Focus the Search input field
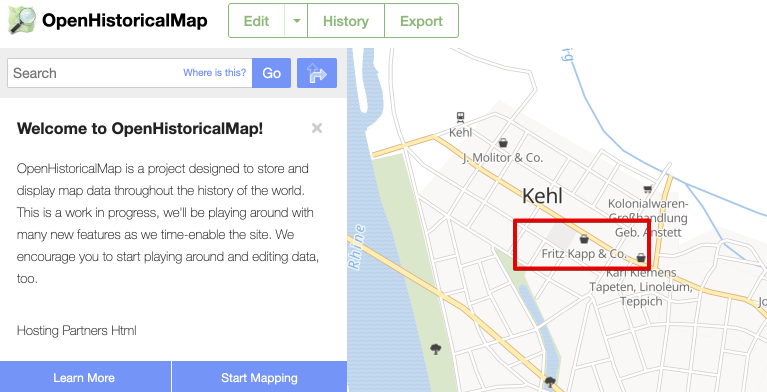The width and height of the screenshot is (767, 392). pyautogui.click(x=130, y=73)
